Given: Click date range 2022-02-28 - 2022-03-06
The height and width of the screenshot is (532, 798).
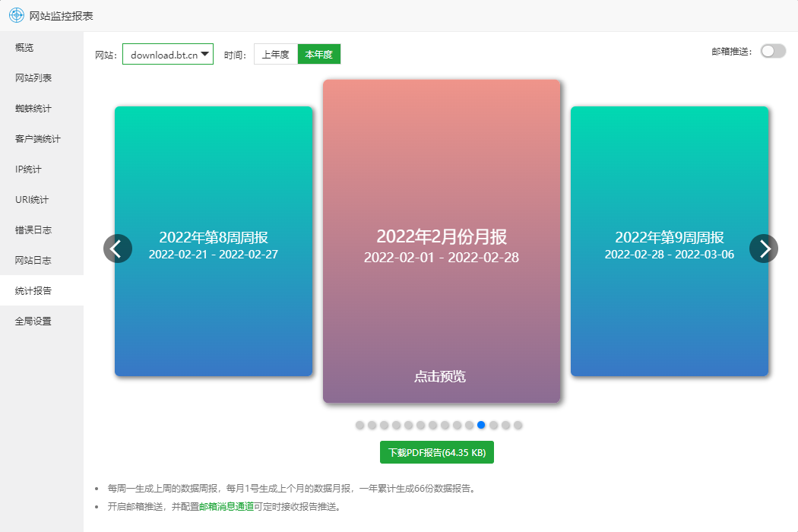Looking at the screenshot, I should tap(670, 254).
